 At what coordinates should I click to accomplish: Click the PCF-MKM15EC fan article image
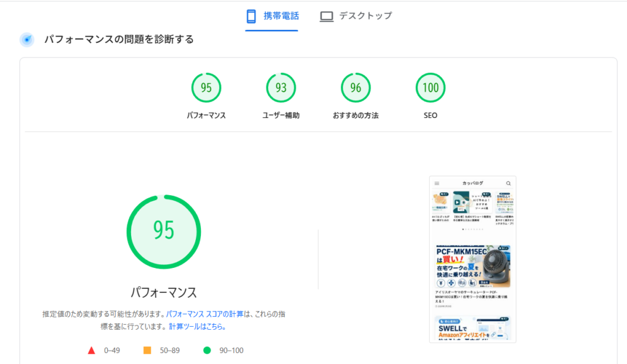click(473, 267)
